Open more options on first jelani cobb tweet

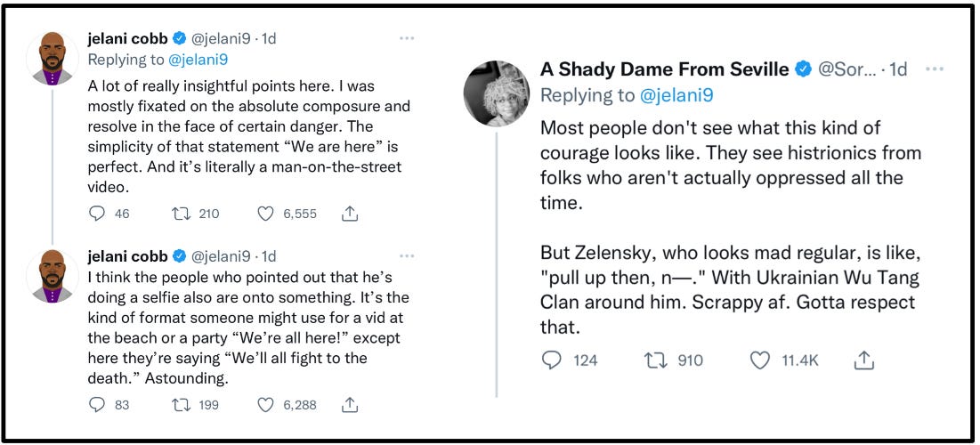click(x=407, y=38)
